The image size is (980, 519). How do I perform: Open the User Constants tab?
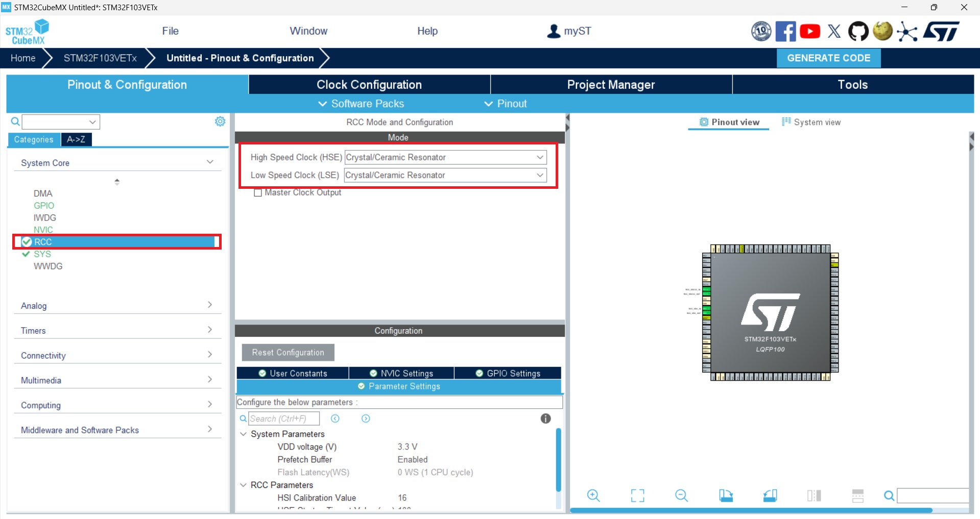293,373
